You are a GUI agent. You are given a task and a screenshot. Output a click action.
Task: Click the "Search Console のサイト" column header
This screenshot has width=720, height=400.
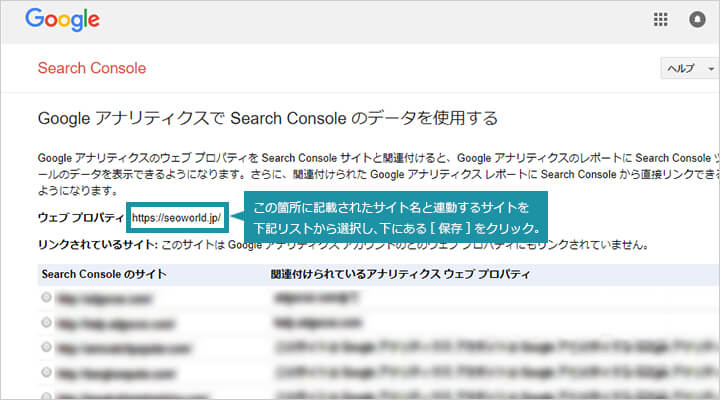coord(104,274)
